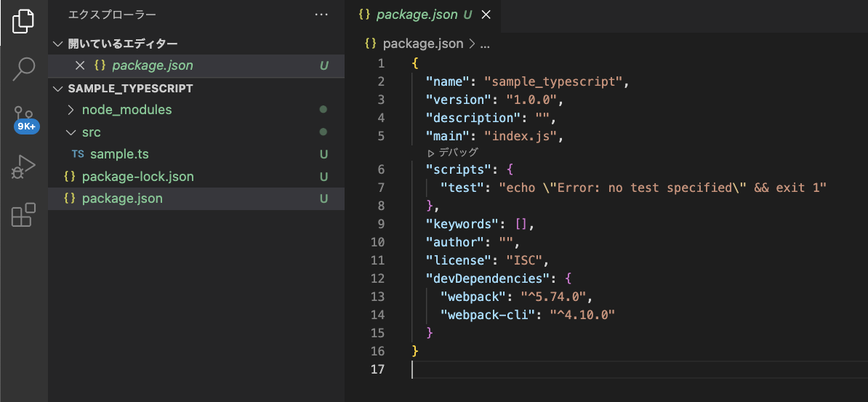Open Source Control with 9K+ badge

pyautogui.click(x=25, y=118)
